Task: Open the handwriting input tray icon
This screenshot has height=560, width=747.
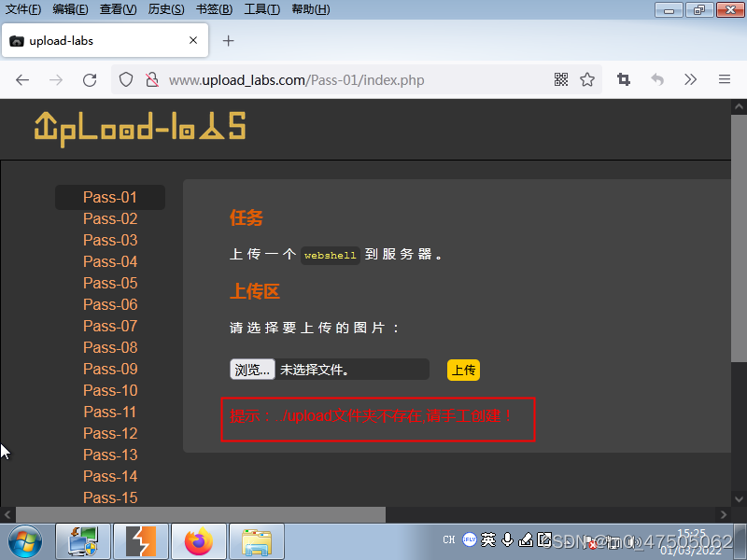Action: point(525,539)
